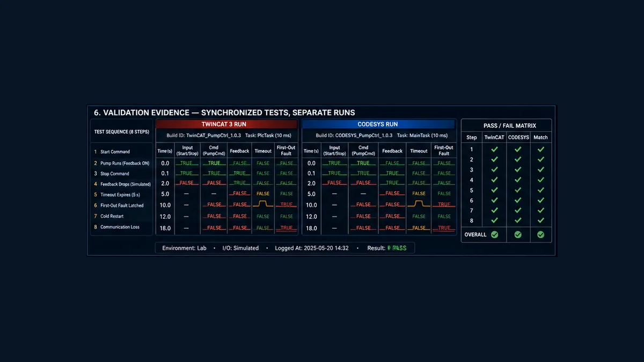Select the TWINCAT 3 RUN red header
Viewport: 644px width, 362px height.
pos(227,124)
